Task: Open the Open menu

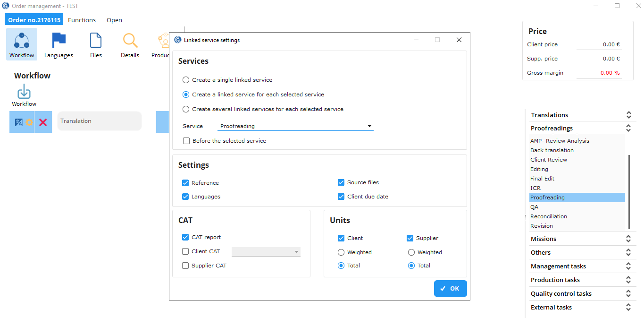Action: click(114, 20)
